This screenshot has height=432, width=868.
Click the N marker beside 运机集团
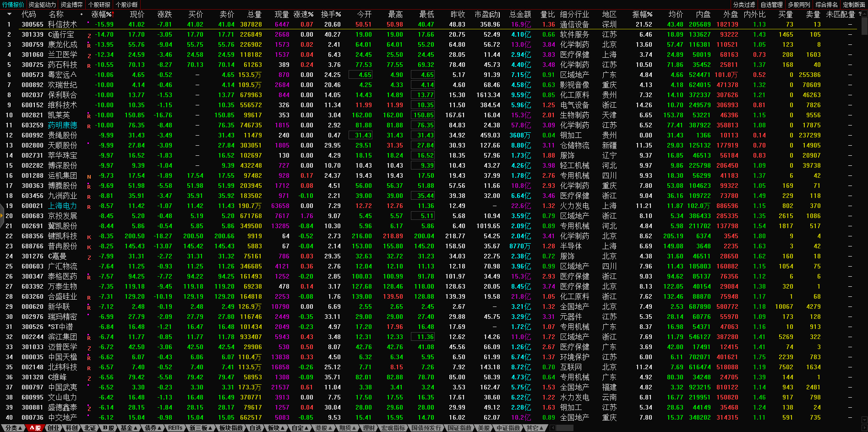click(89, 176)
